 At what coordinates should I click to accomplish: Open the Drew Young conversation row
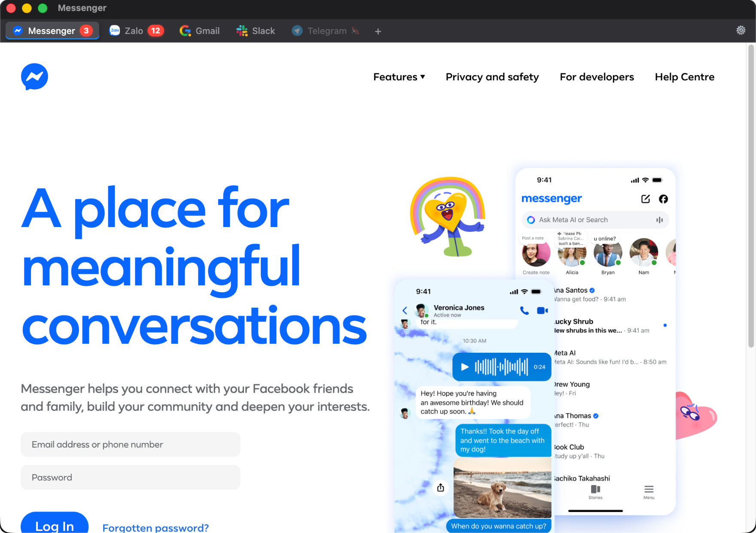click(614, 388)
